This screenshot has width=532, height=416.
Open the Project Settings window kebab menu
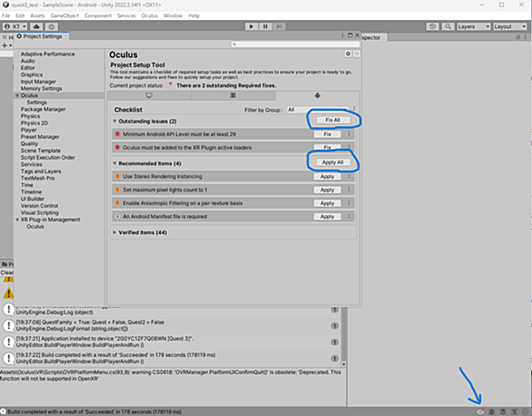click(x=342, y=35)
